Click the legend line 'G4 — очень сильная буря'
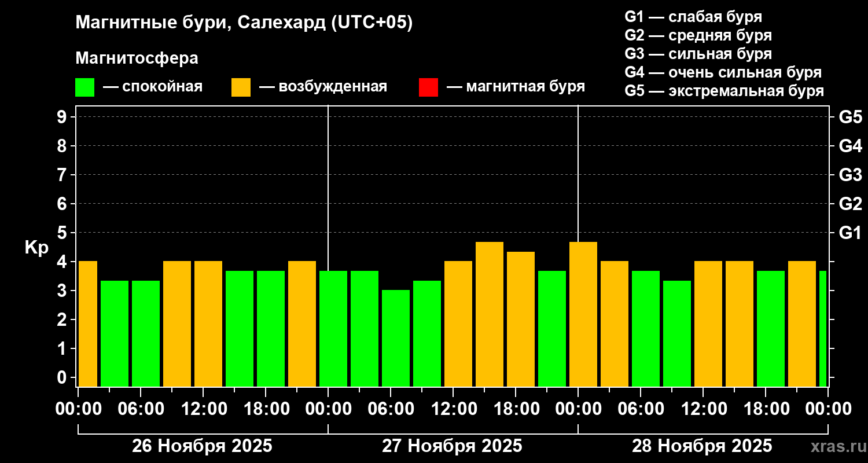The height and width of the screenshot is (463, 868). pos(723,72)
